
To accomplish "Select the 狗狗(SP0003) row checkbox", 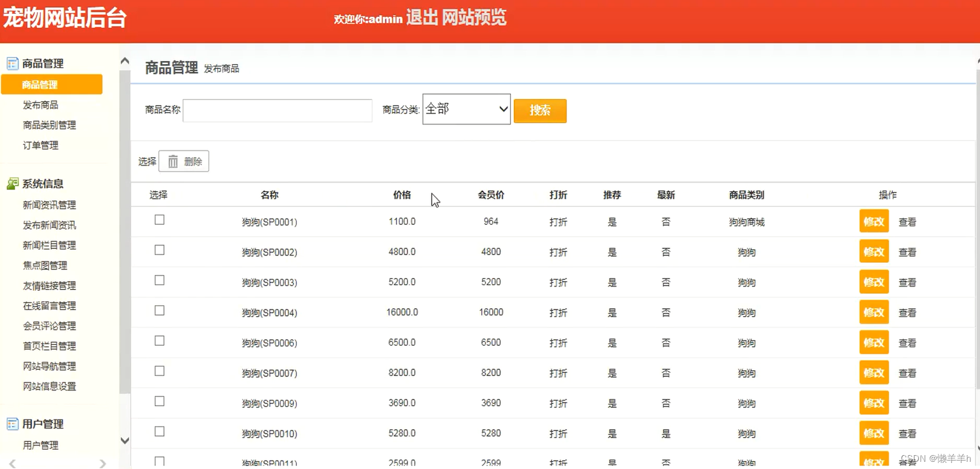I will click(160, 280).
